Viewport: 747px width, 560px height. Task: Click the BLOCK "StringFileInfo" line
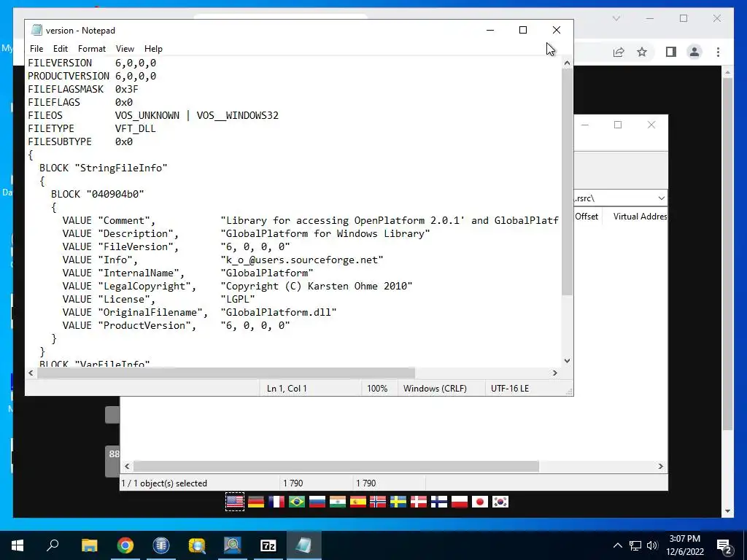pyautogui.click(x=104, y=168)
